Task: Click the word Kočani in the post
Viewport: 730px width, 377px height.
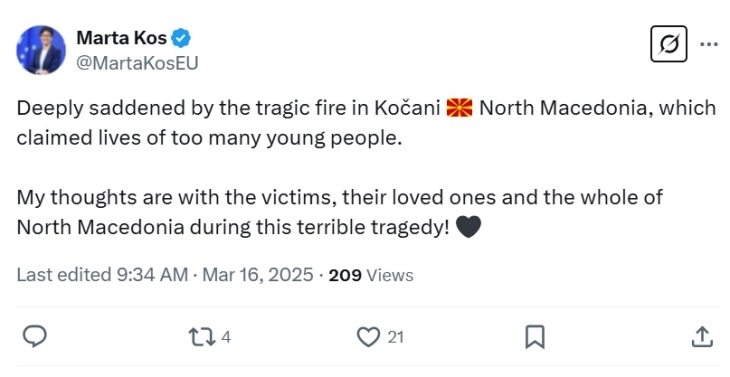Action: (407, 108)
